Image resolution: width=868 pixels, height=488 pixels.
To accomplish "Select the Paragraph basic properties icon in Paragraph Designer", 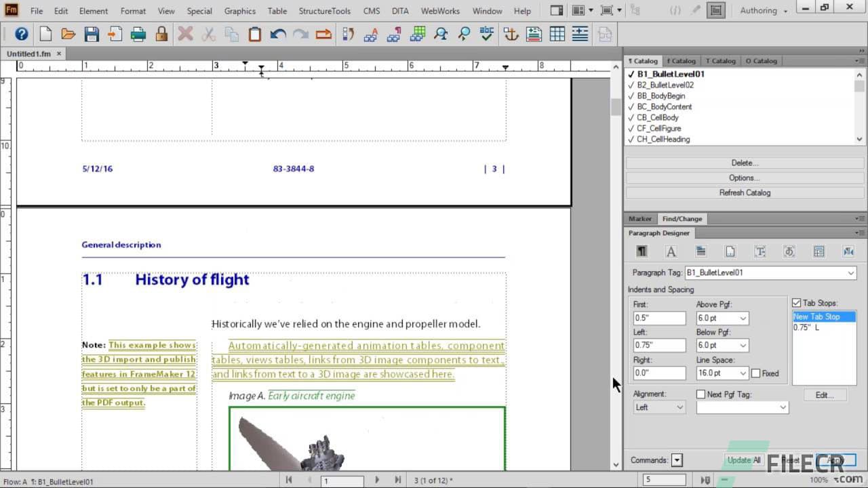I will click(x=641, y=251).
